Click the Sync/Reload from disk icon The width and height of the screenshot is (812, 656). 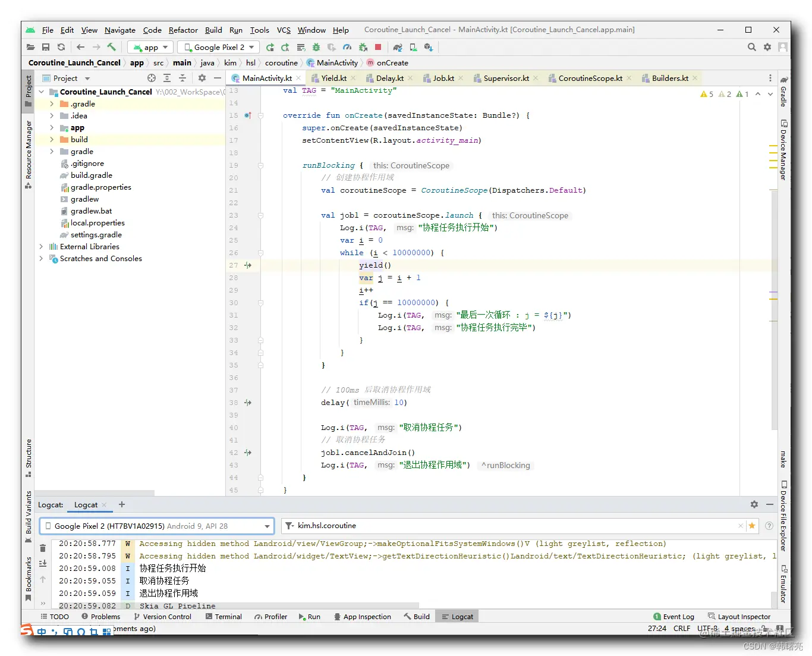(61, 47)
